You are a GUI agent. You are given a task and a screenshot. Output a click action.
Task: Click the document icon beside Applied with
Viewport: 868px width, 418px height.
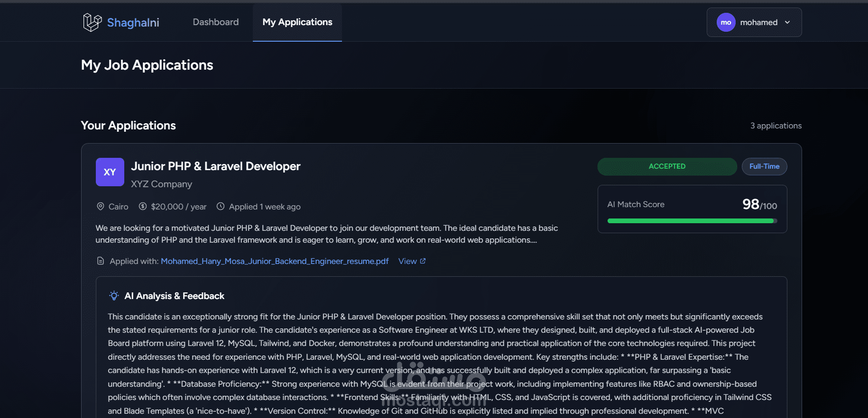pos(100,261)
